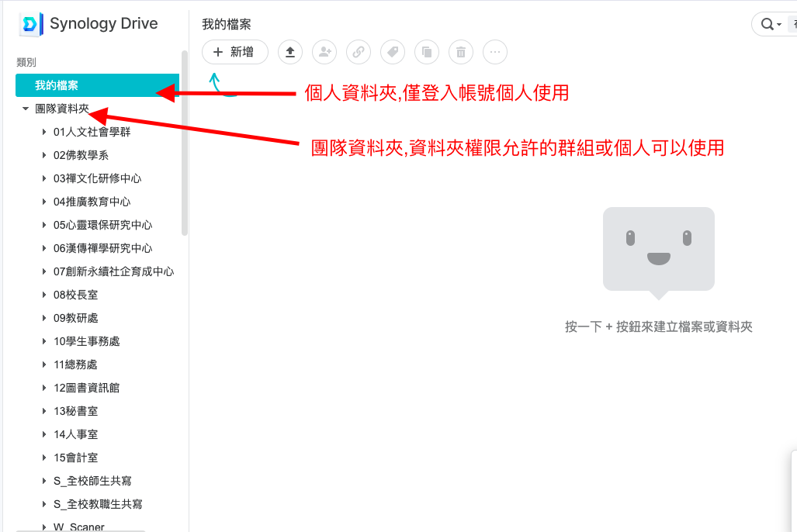Select the 05心靈環保研究中心 folder
Screen dimensions: 797x532
tap(102, 225)
